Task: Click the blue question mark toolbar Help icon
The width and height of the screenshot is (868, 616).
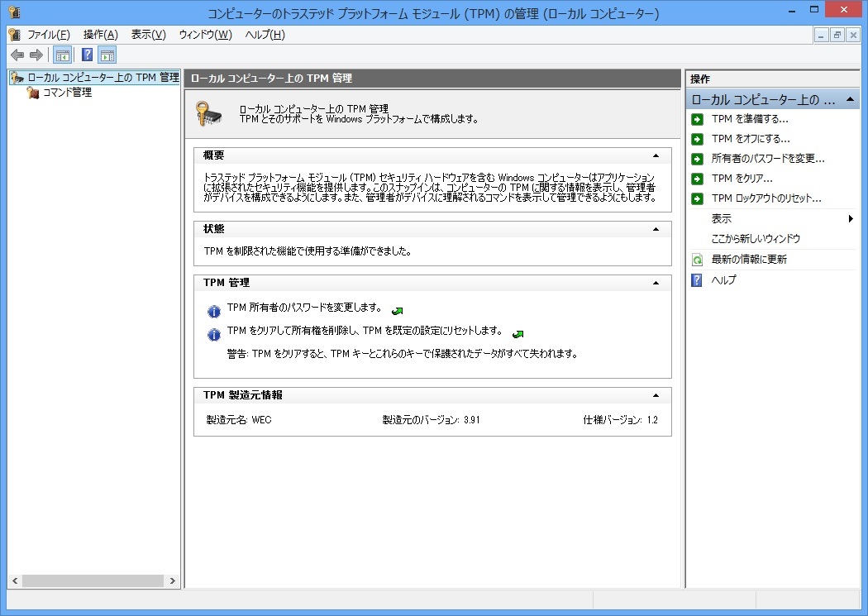Action: click(x=87, y=55)
